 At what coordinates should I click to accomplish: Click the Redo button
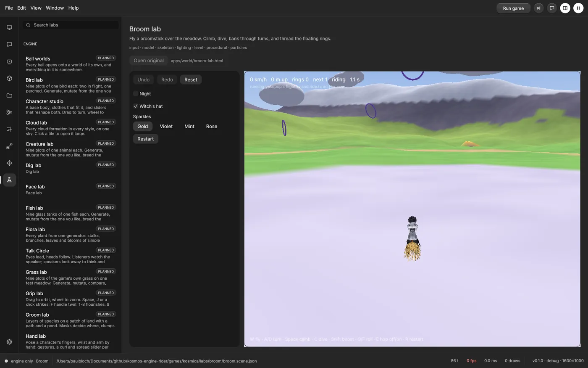[x=167, y=79]
